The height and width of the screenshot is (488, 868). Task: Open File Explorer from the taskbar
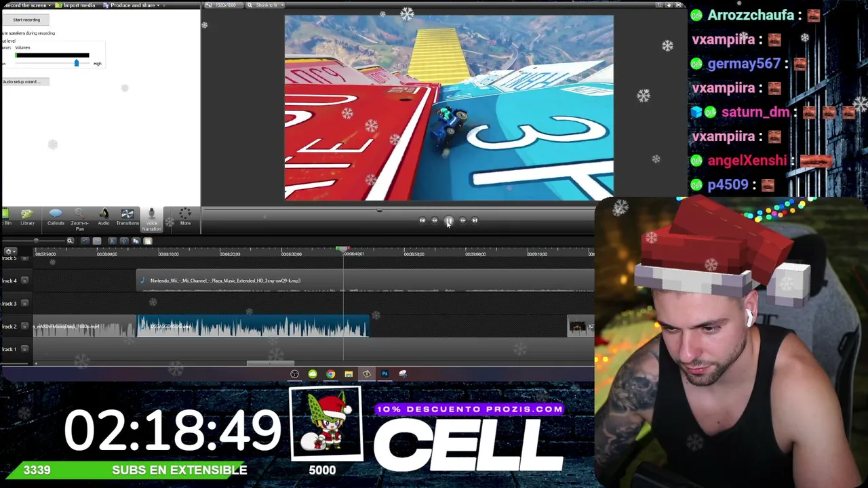(x=349, y=374)
